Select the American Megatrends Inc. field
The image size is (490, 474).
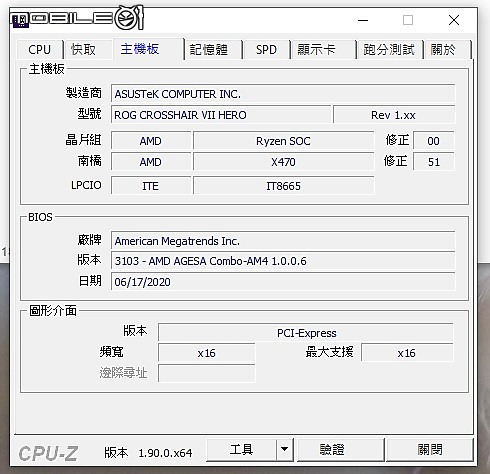[x=283, y=241]
